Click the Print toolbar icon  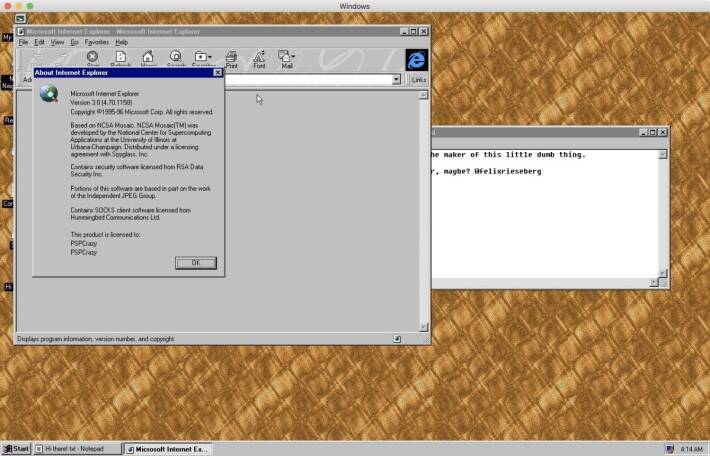click(x=231, y=59)
